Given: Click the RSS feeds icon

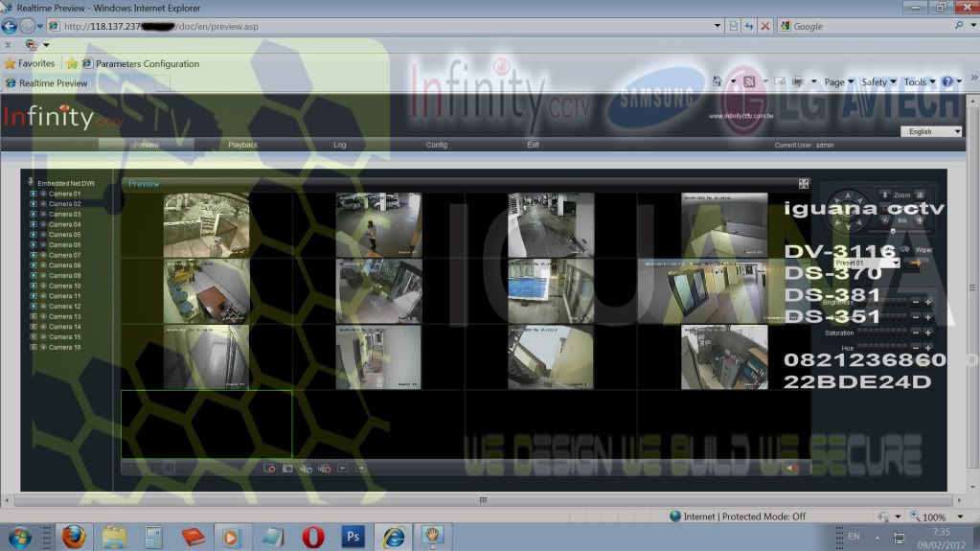Looking at the screenshot, I should pyautogui.click(x=749, y=81).
